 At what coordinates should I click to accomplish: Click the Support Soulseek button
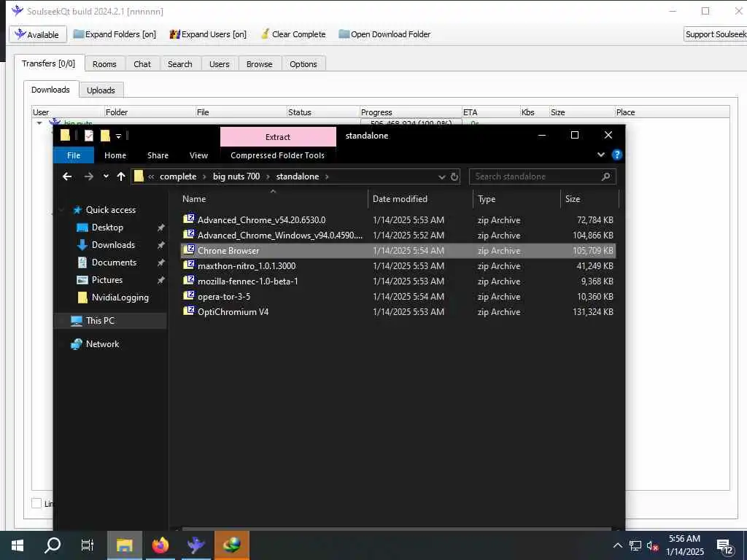[x=715, y=34]
